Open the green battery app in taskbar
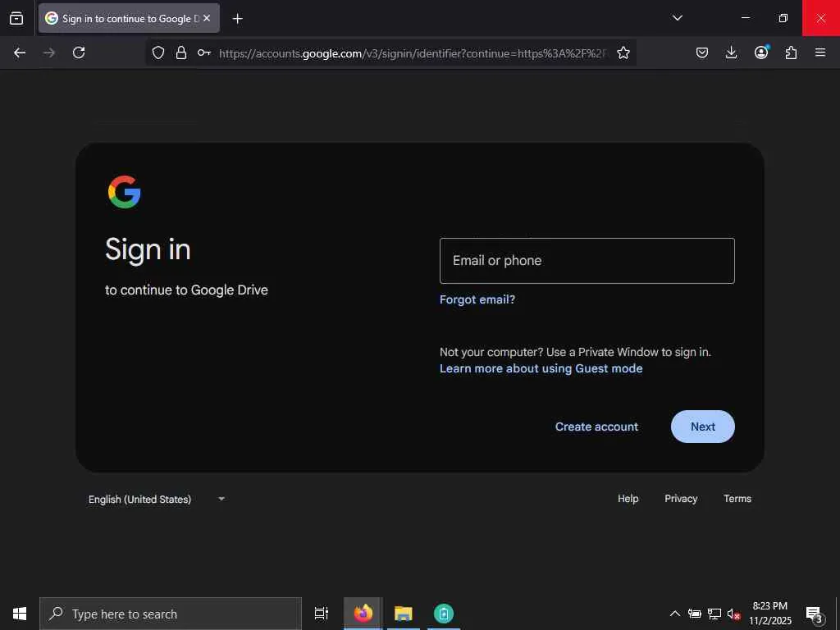The image size is (840, 630). click(x=444, y=614)
